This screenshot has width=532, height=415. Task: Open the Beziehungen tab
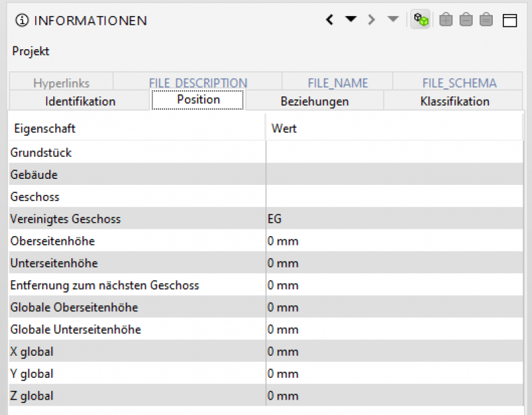[x=315, y=101]
